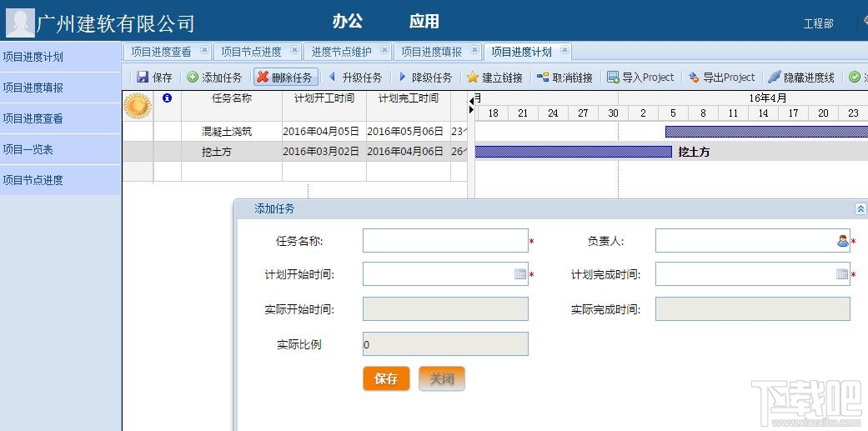Click the star 建立链接 button

tap(495, 78)
